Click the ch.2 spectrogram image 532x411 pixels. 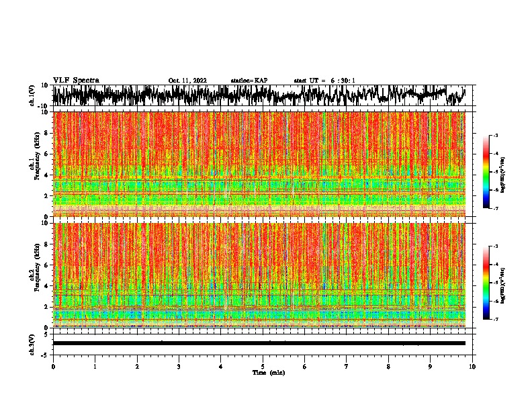coord(259,275)
